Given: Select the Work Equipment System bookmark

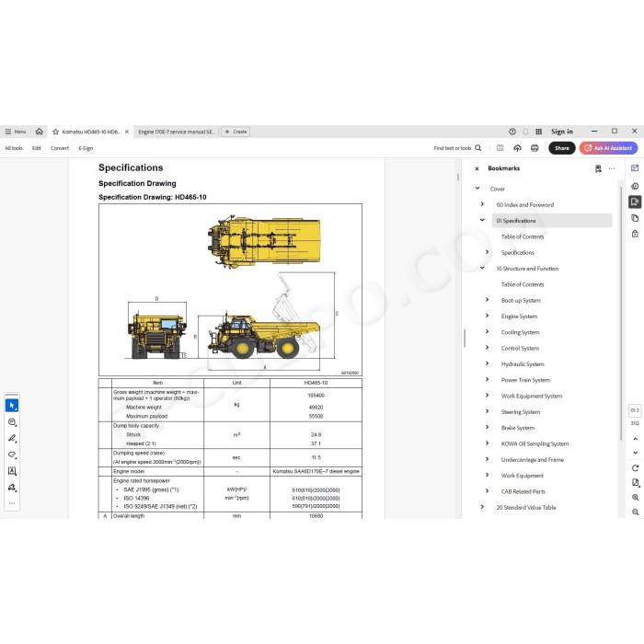Looking at the screenshot, I should pyautogui.click(x=532, y=396).
